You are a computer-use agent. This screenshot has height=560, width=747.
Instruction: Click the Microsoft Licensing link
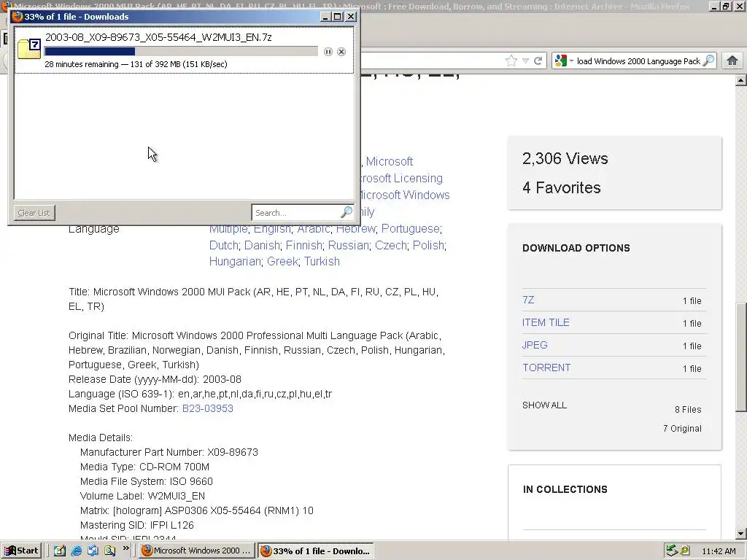point(401,178)
